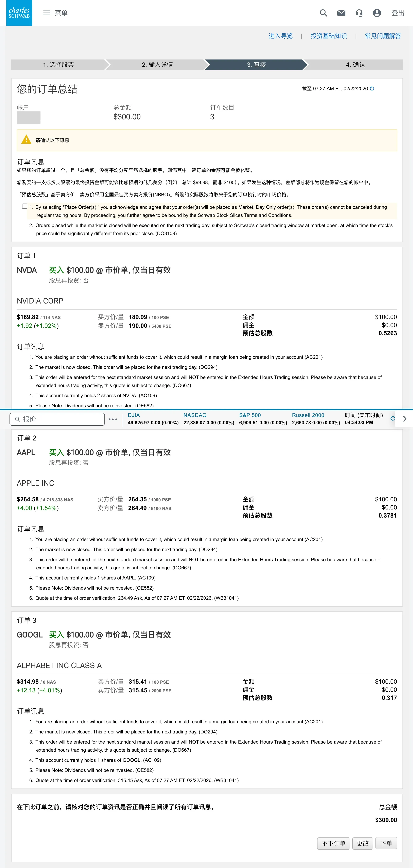Click 登出 to sign out
The width and height of the screenshot is (413, 868).
click(397, 13)
